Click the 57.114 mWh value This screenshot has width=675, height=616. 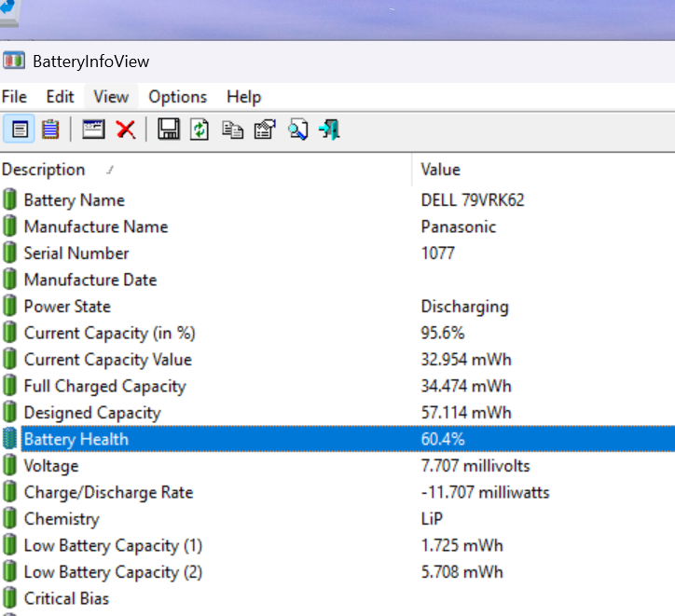click(x=466, y=413)
